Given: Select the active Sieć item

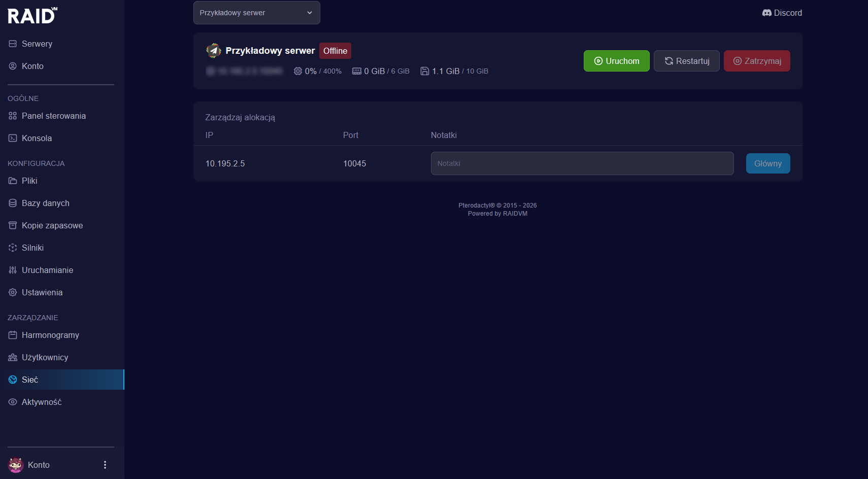Looking at the screenshot, I should [x=62, y=380].
